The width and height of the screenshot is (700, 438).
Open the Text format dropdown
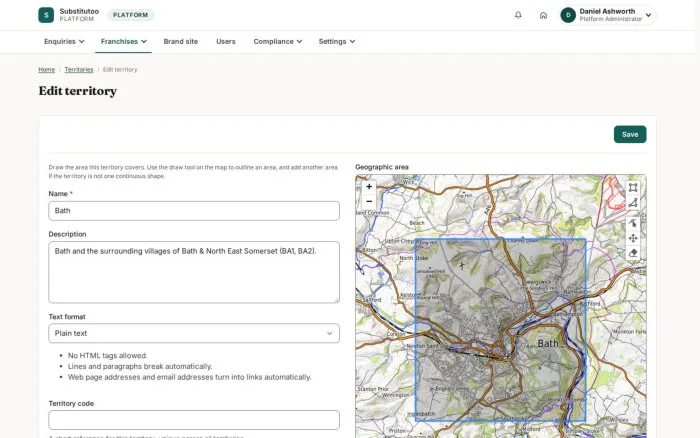194,333
